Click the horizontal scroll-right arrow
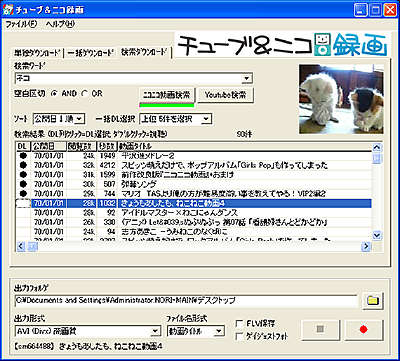The width and height of the screenshot is (400, 361). [x=367, y=246]
